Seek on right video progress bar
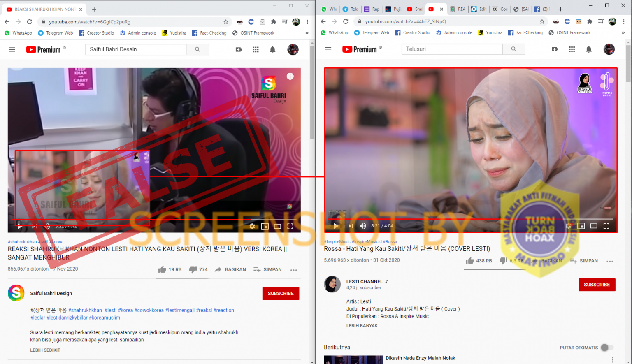 (470, 219)
